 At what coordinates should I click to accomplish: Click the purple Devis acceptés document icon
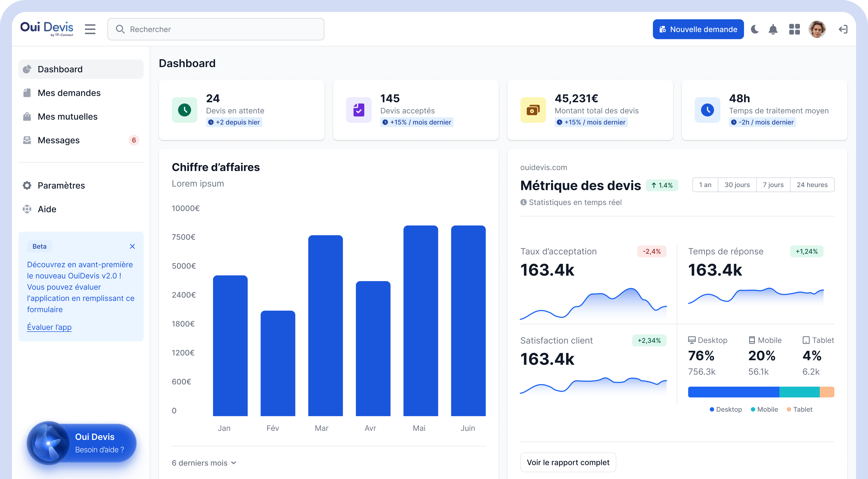point(358,110)
